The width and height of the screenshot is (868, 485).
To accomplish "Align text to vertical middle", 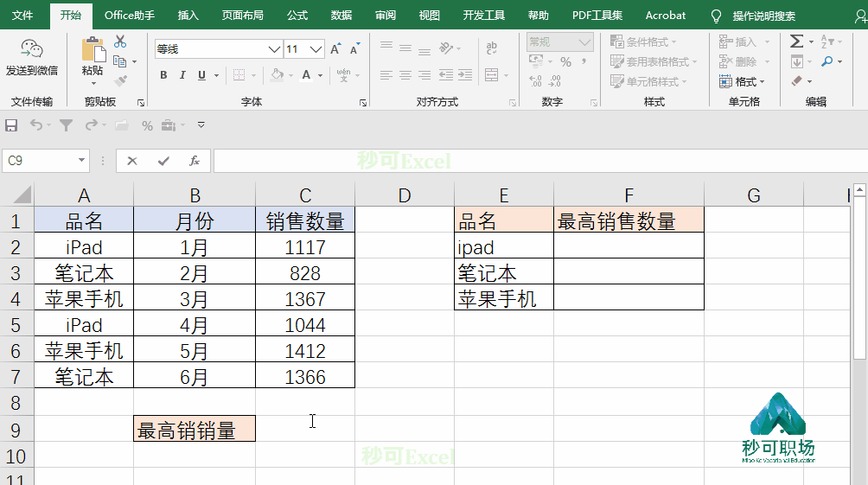I will [x=405, y=48].
